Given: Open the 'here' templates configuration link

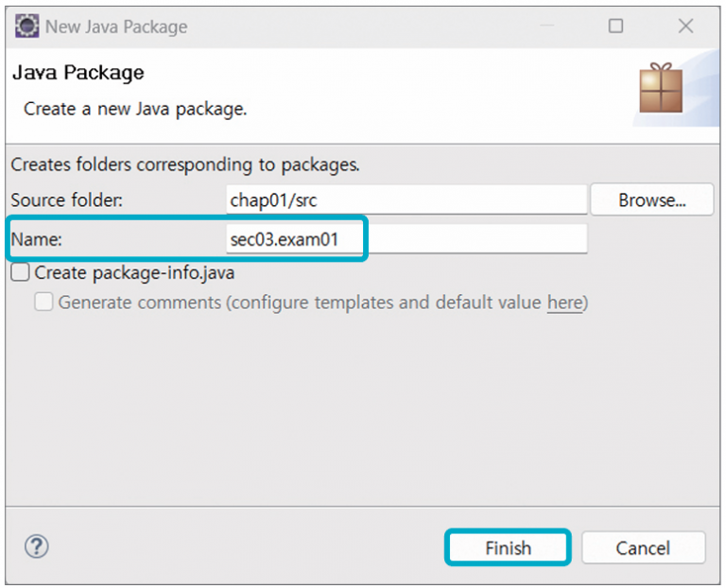Looking at the screenshot, I should click(564, 303).
